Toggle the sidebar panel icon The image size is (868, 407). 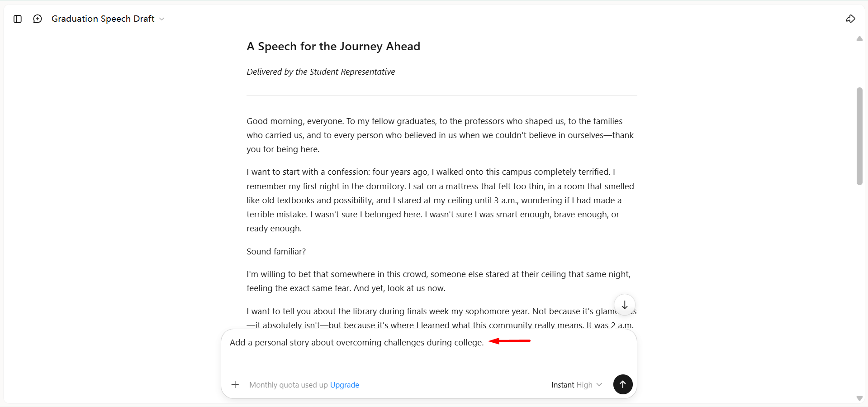18,19
